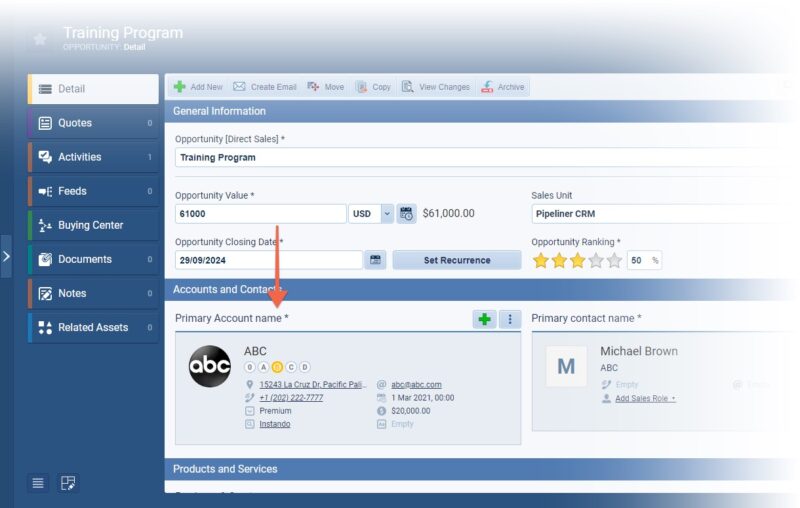Select account class A circle
Viewport: 800px width, 508px height.
[263, 367]
